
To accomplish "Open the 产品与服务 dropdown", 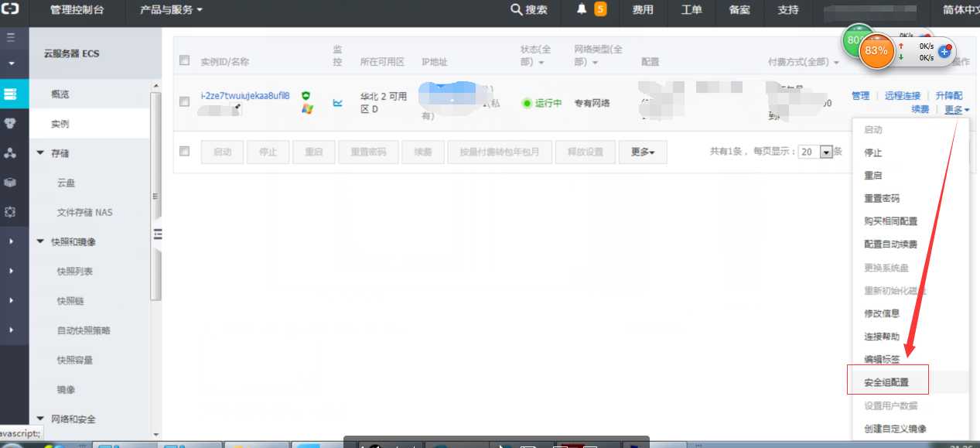I will click(171, 10).
